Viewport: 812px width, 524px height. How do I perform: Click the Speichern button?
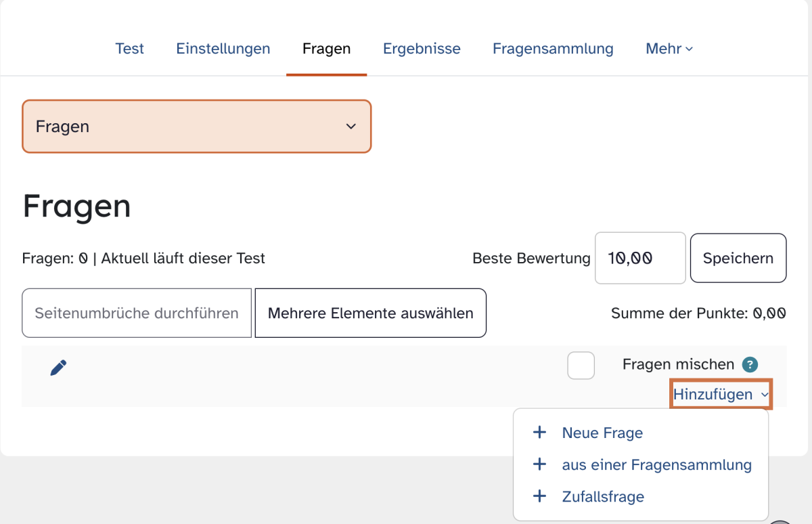tap(738, 258)
